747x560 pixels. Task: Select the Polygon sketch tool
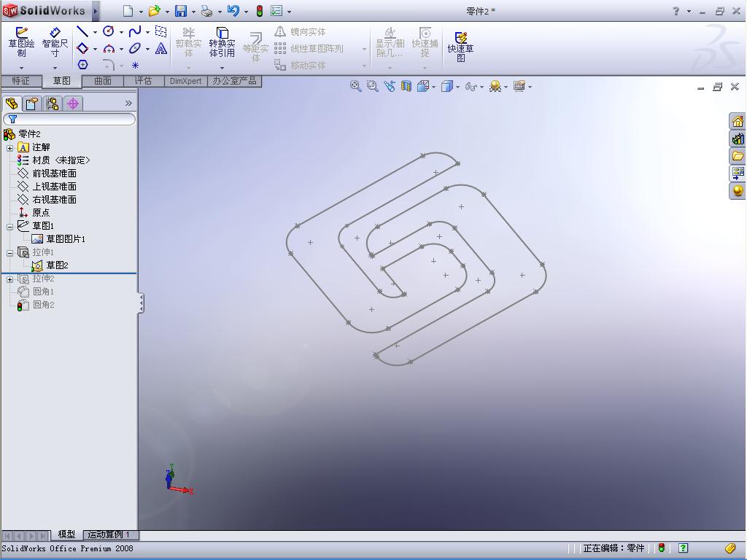83,65
